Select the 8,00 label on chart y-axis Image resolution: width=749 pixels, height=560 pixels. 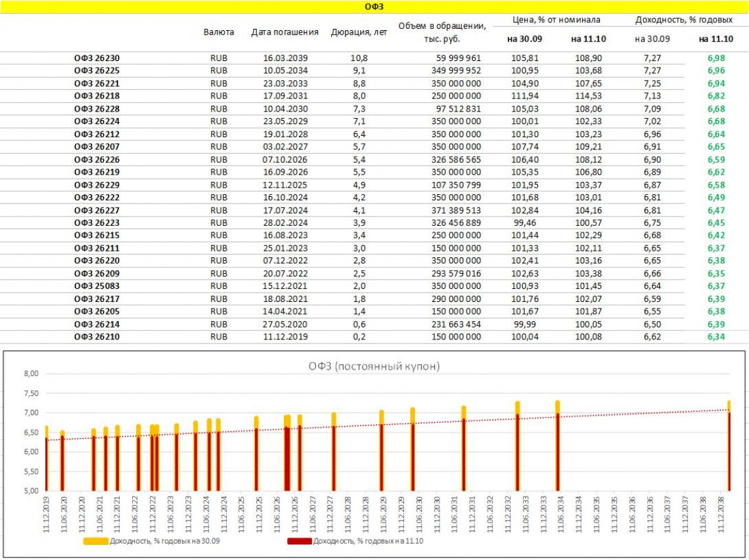click(31, 374)
